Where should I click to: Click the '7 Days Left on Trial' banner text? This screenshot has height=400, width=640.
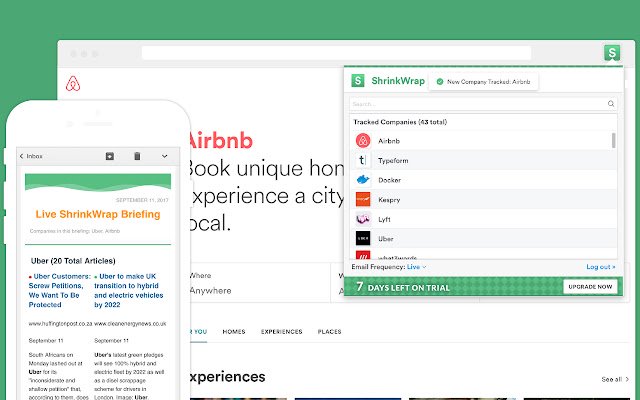pyautogui.click(x=403, y=287)
